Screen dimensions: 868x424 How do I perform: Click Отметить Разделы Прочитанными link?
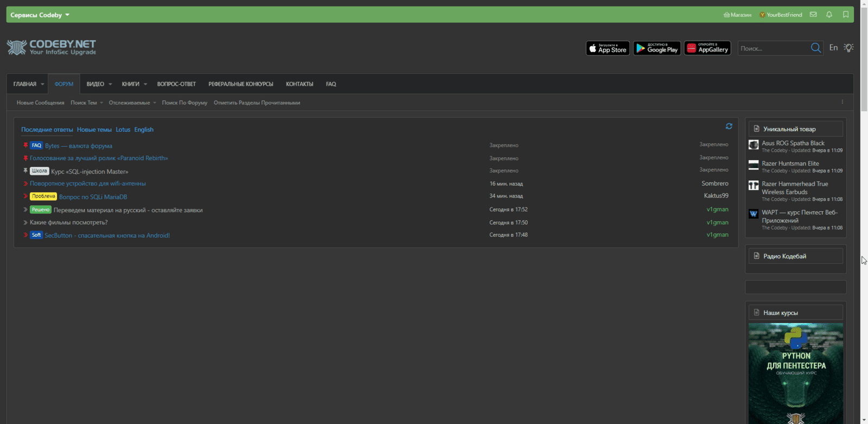pos(257,103)
